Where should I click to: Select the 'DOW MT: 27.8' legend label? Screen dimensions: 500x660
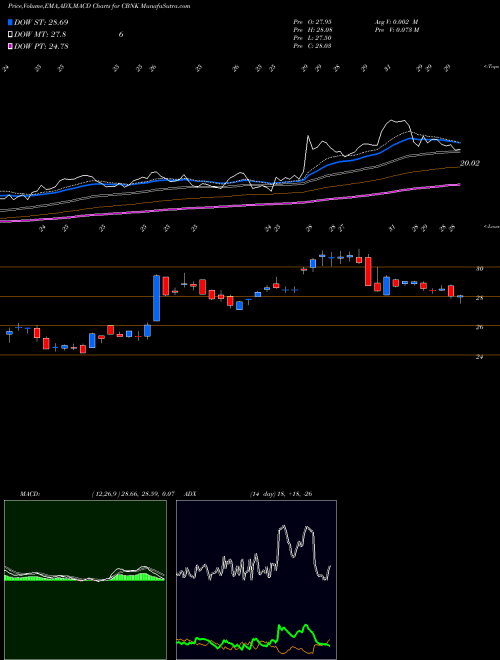40,35
